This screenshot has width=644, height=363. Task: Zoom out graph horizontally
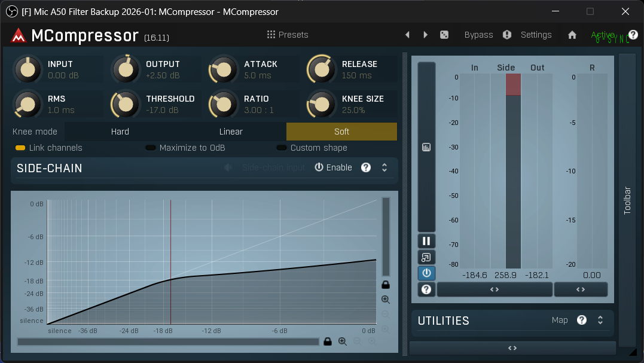pos(358,341)
